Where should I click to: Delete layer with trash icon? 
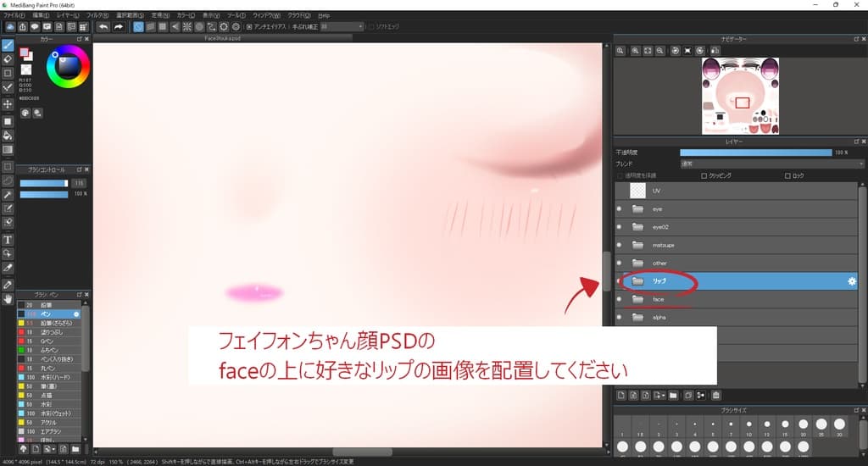[715, 395]
